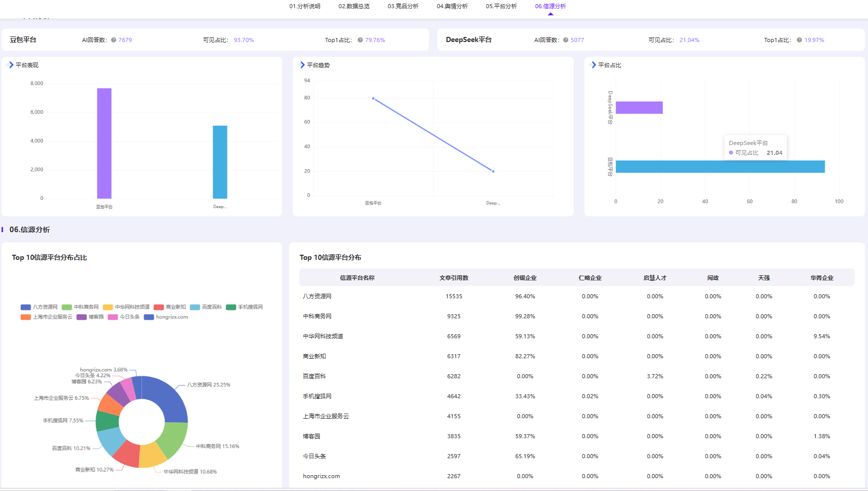Click help icon beside DeepSeek Top1占比
Image resolution: width=868 pixels, height=491 pixels.
tap(799, 40)
